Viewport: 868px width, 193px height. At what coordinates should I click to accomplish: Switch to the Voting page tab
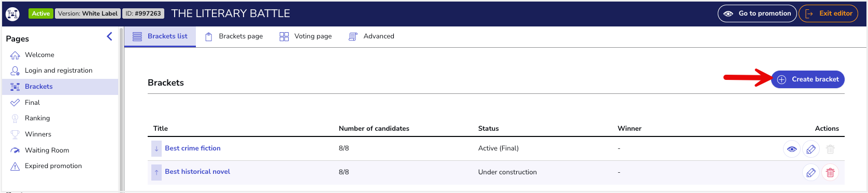point(306,36)
